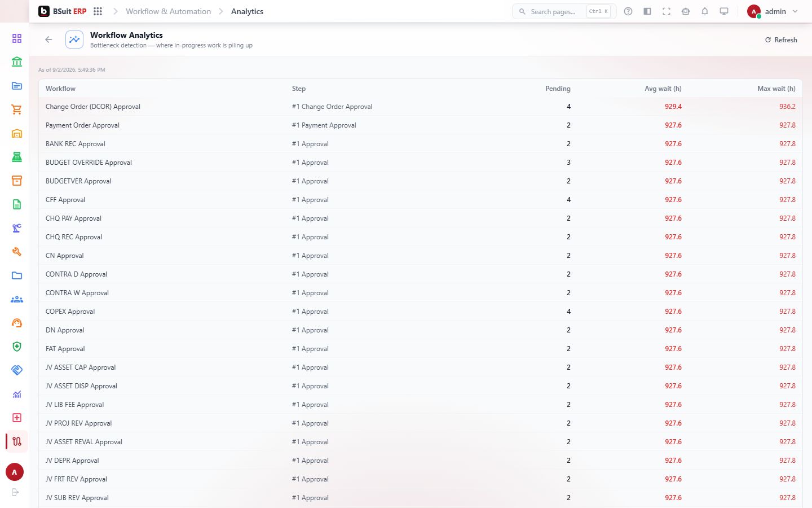Go to Workflow & Automation breadcrumb
This screenshot has width=812, height=508.
tap(168, 11)
